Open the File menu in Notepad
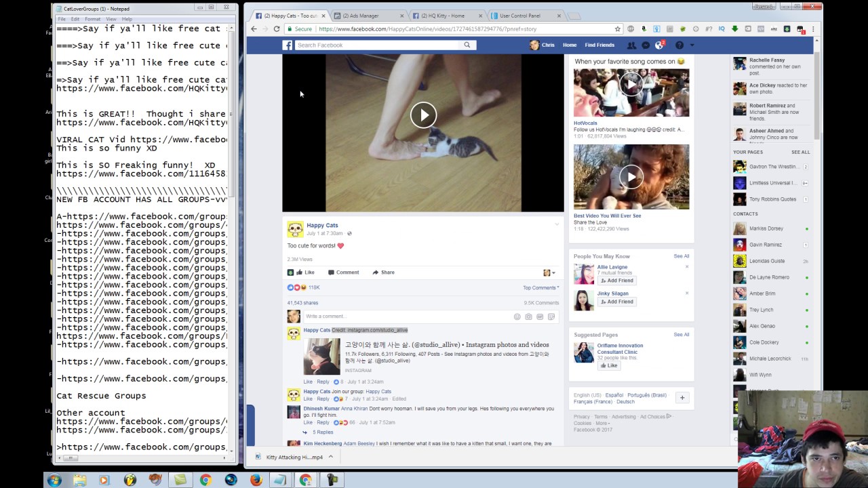The image size is (868, 488). coord(62,19)
